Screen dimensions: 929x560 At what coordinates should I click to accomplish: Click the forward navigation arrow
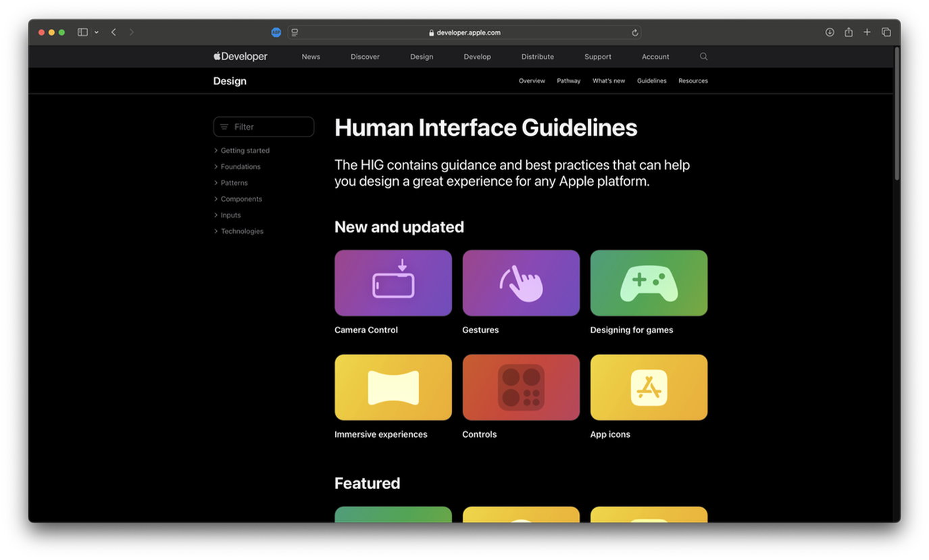click(131, 32)
